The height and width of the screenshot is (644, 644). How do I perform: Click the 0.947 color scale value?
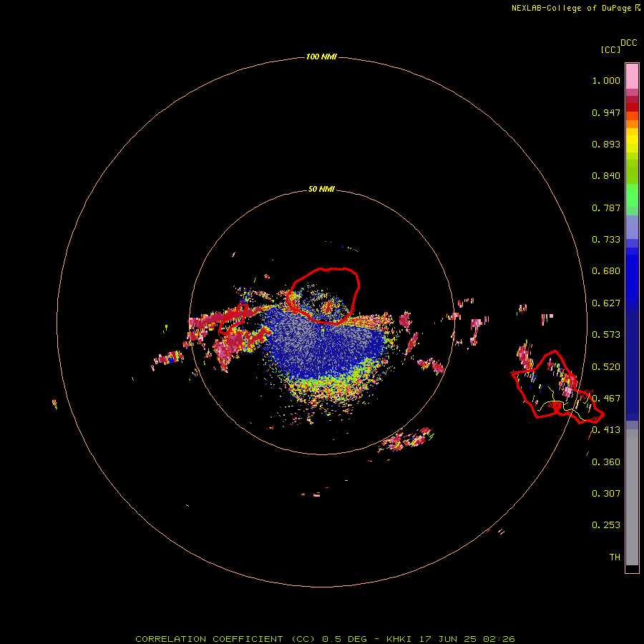(x=606, y=112)
